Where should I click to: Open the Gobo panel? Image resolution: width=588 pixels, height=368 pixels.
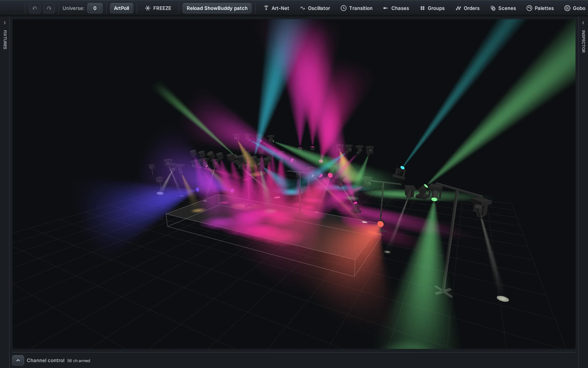click(x=575, y=8)
